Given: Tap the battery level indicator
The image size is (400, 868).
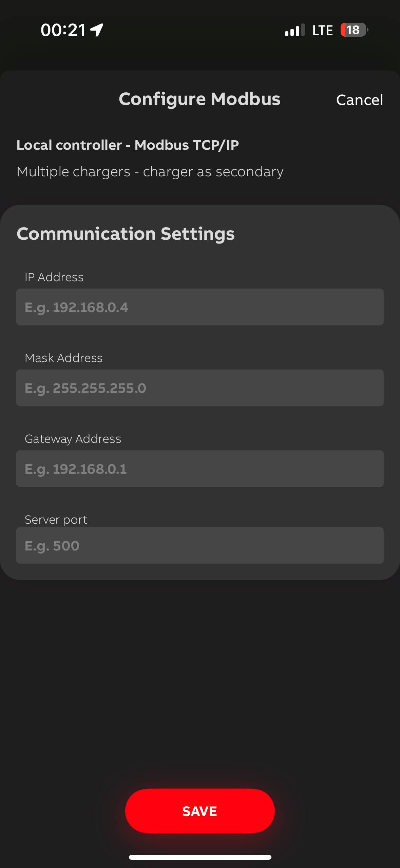Looking at the screenshot, I should tap(354, 30).
